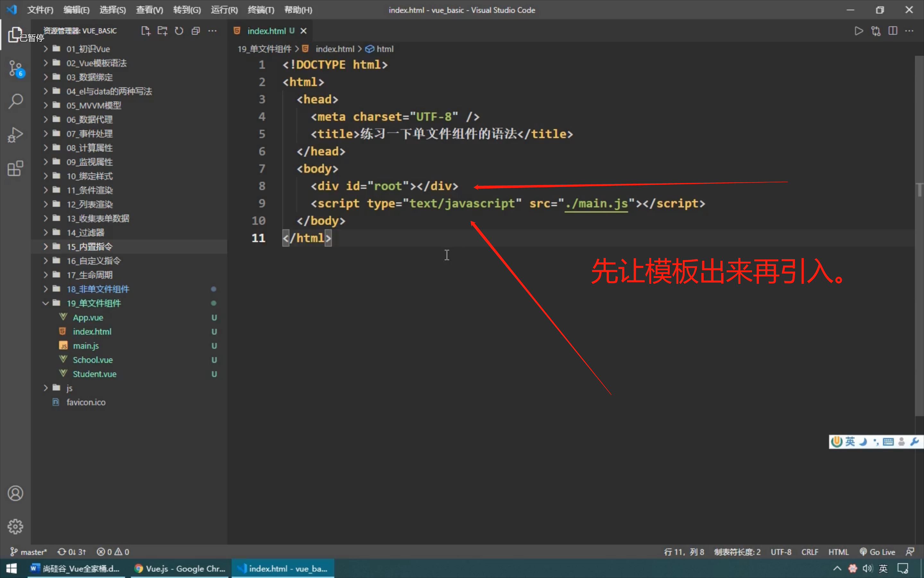This screenshot has width=924, height=578.
Task: Toggle the IME language indicator 英 in tray
Action: pyautogui.click(x=883, y=568)
